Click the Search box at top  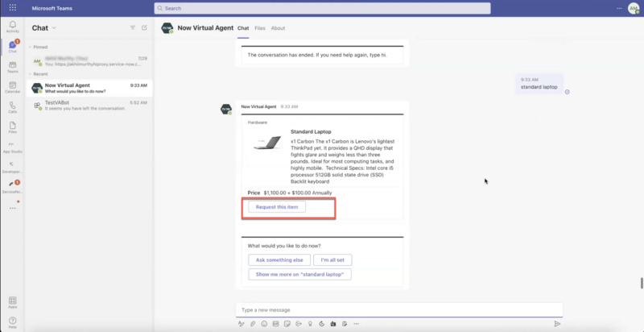coord(323,8)
